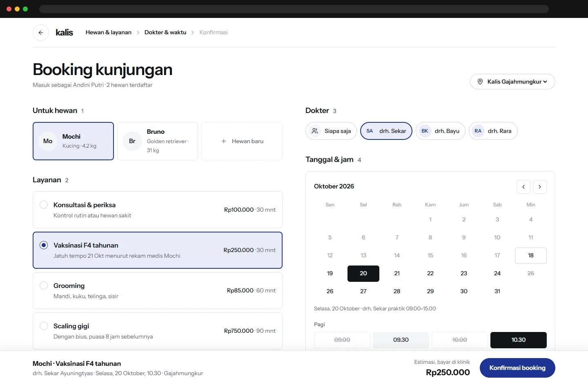
Task: Click the plus icon for Hewan baru
Action: [x=224, y=141]
